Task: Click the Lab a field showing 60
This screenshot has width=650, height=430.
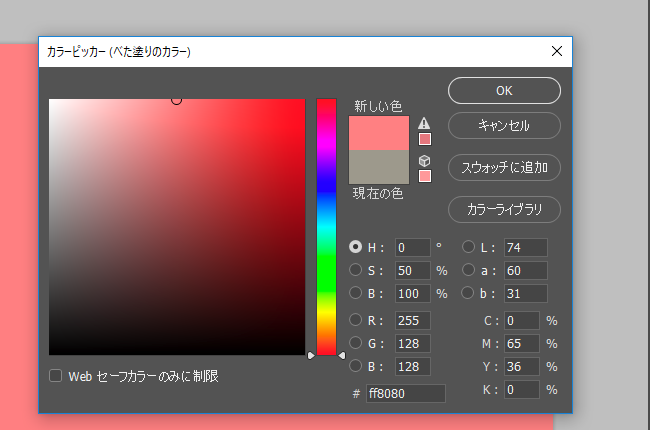Action: point(526,271)
